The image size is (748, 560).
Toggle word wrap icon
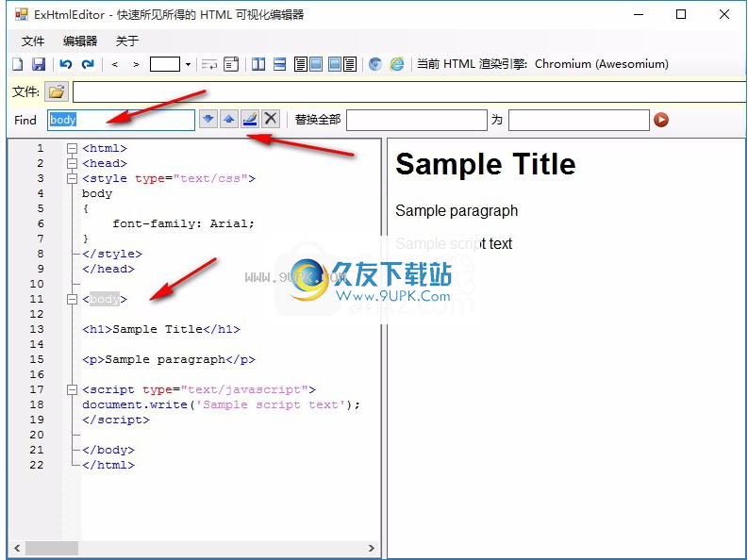tap(209, 64)
